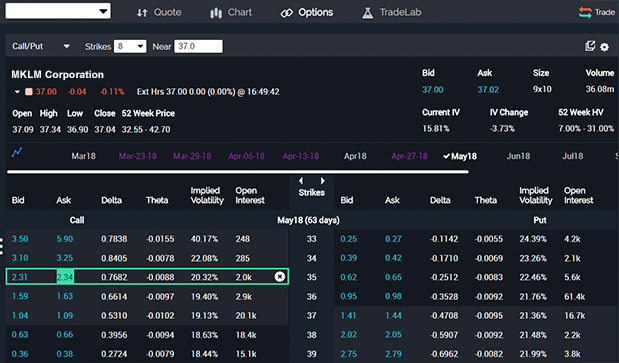The height and width of the screenshot is (363, 619).
Task: Click the pop-out window icon beside gear
Action: pyautogui.click(x=590, y=46)
